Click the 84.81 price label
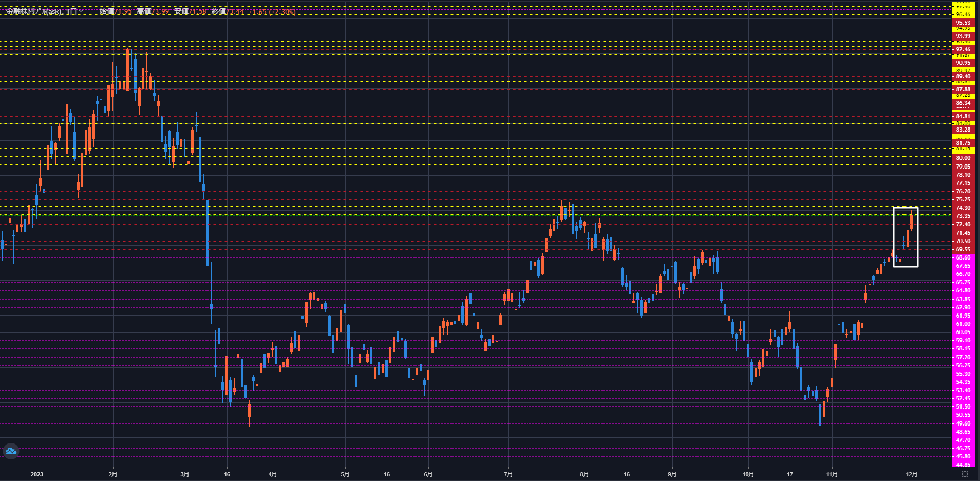This screenshot has height=481, width=980. (x=963, y=116)
